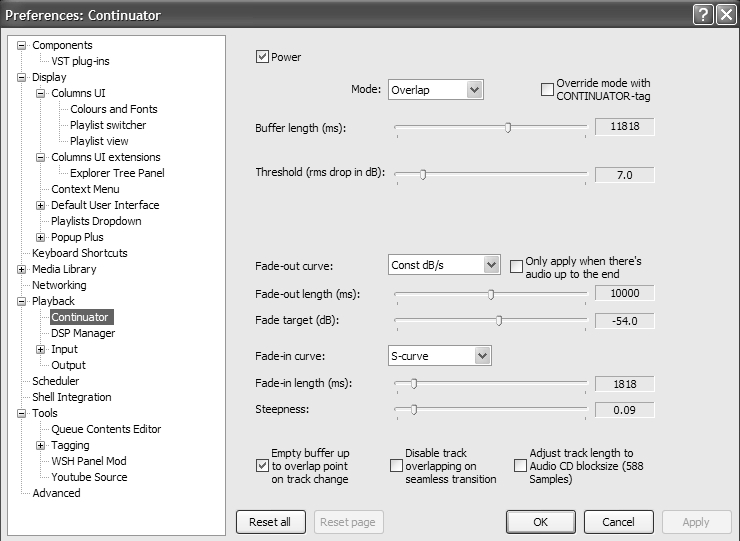Screen dimensions: 740x541
Task: Enable Disable track overlapping on seamless transition
Action: 396,466
